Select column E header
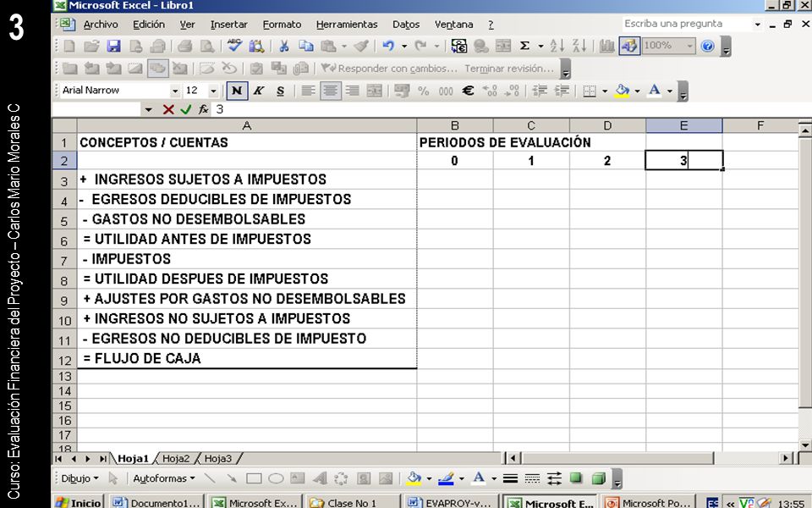The height and width of the screenshot is (508, 812). tap(684, 125)
